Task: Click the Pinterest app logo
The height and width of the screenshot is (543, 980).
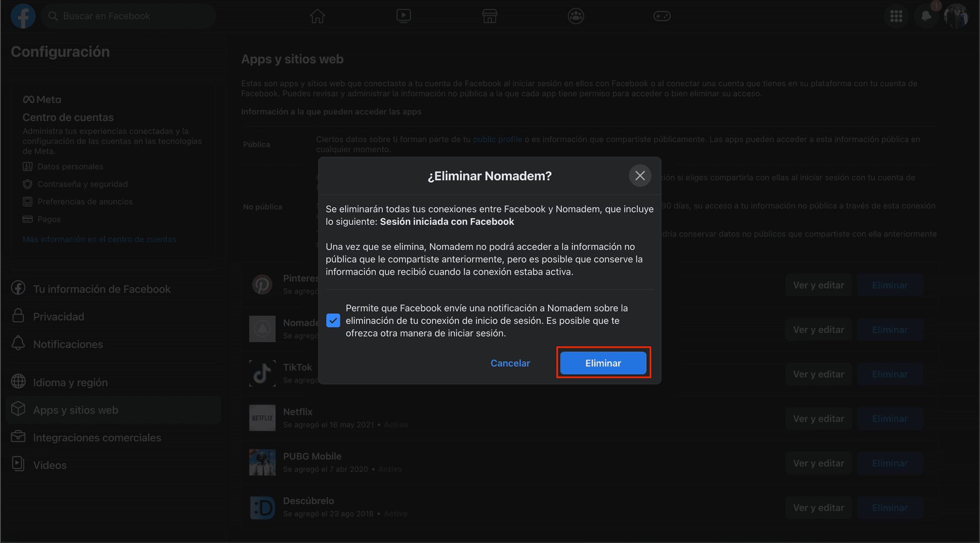Action: pos(262,285)
